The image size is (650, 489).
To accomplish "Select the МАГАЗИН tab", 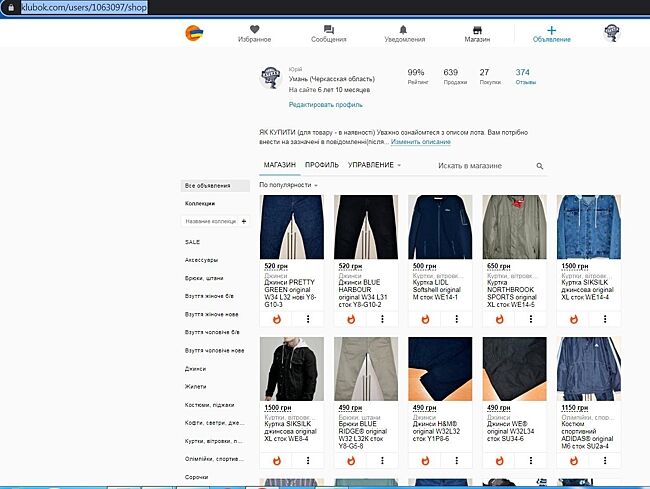I will click(x=280, y=165).
